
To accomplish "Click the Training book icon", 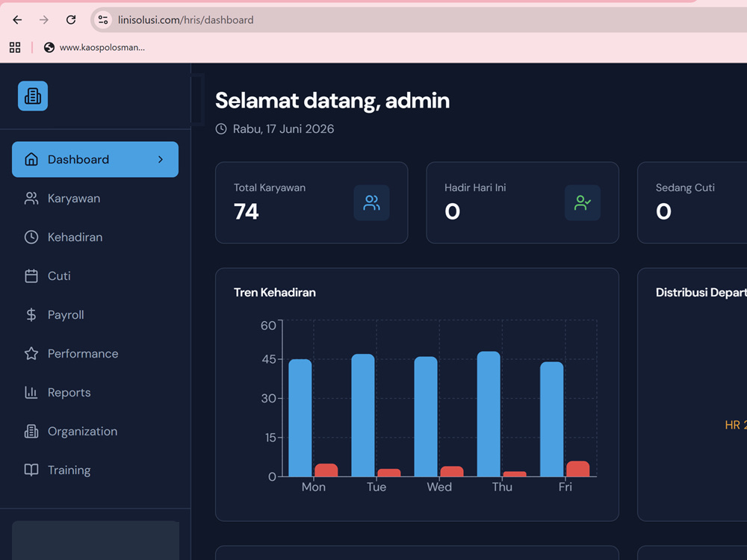I will pos(31,470).
